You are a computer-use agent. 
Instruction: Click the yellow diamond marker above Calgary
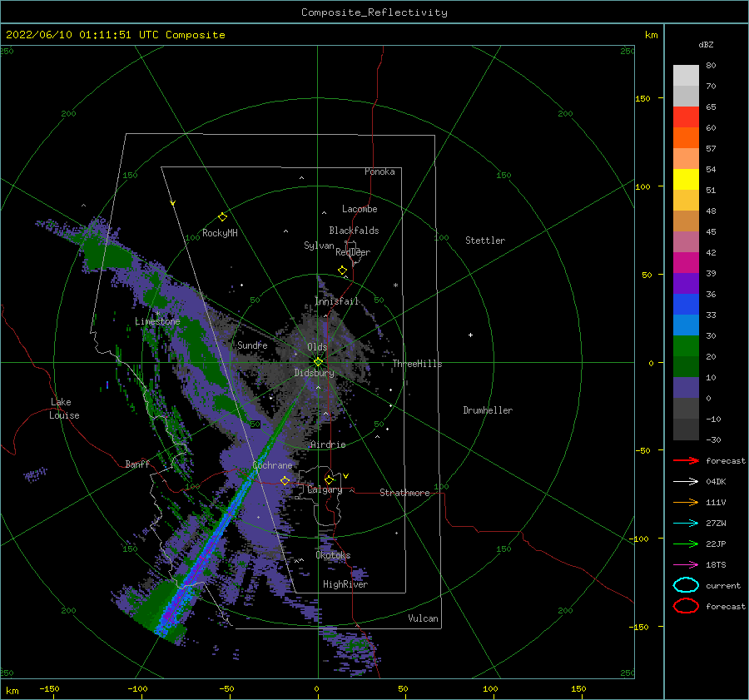click(329, 479)
